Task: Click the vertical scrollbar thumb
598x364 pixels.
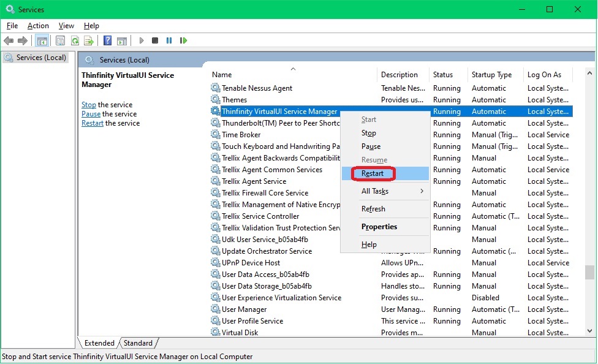Action: click(589, 273)
